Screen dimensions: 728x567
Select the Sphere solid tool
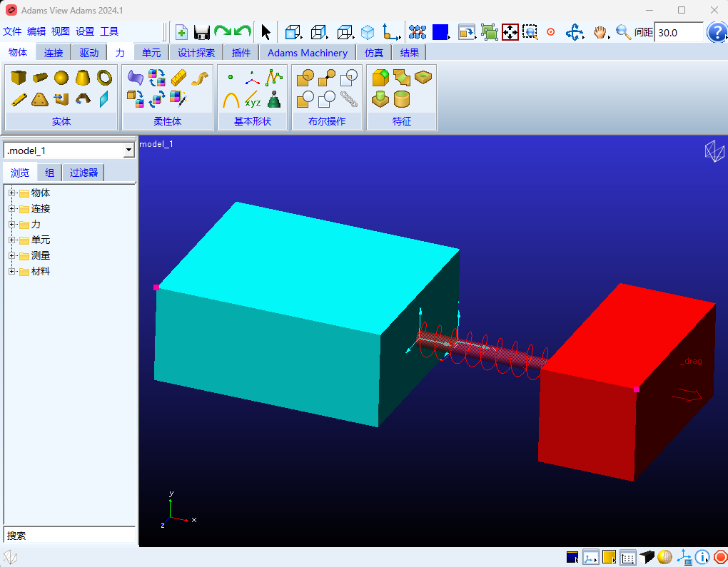(61, 78)
